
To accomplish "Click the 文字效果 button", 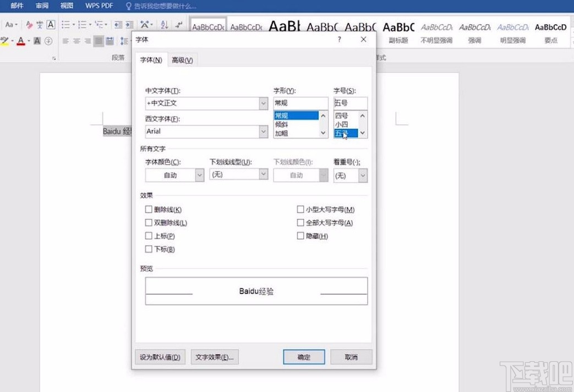I will [x=215, y=356].
